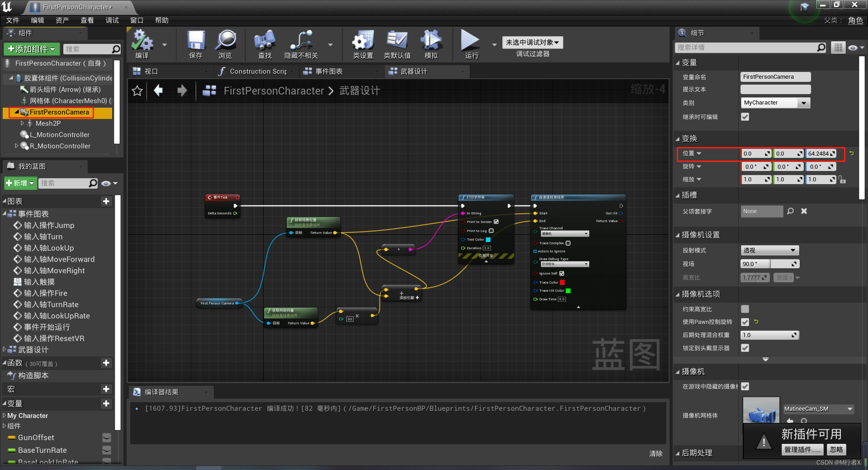Toggle Print to Log checkbox on node

tap(491, 231)
